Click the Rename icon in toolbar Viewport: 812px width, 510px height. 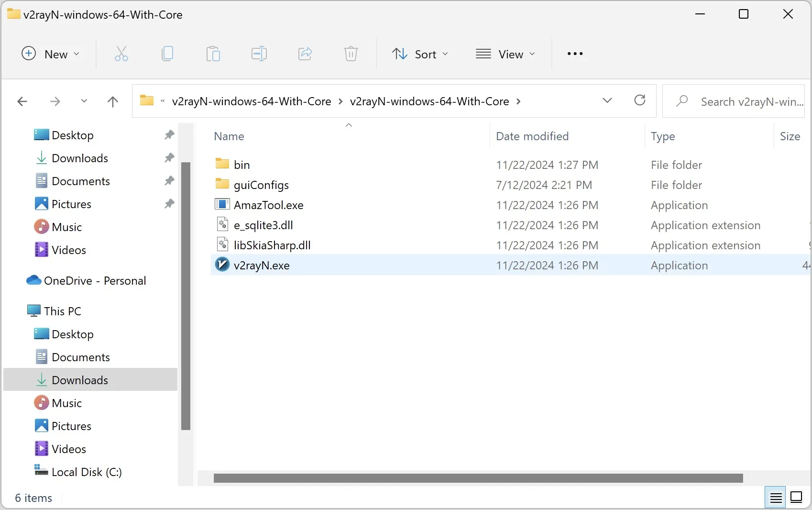pos(259,54)
